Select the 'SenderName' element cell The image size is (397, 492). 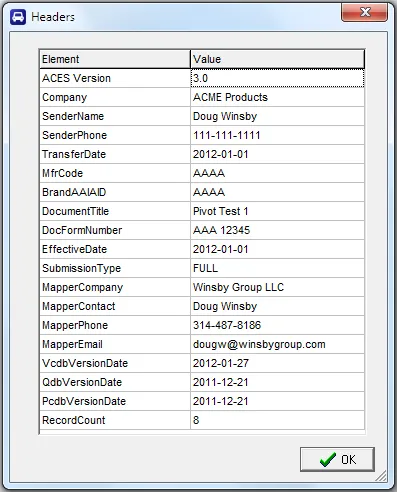[x=115, y=116]
